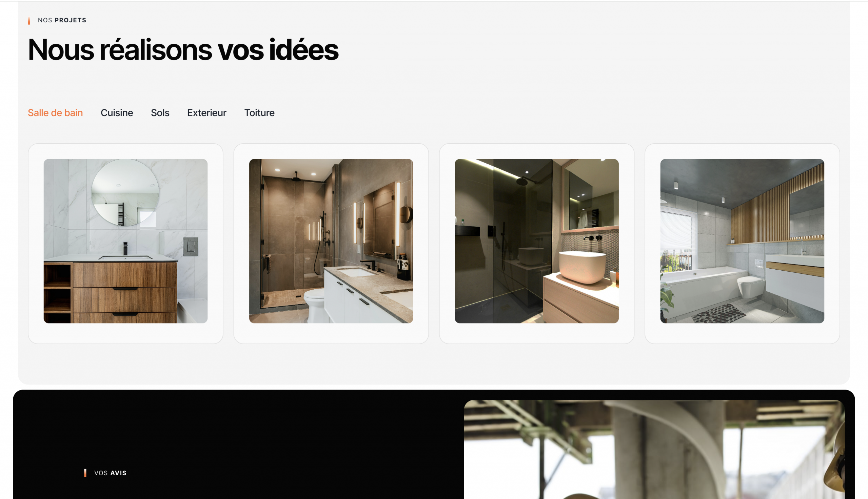The height and width of the screenshot is (499, 868).
Task: Select the Salle de bain tab
Action: (x=55, y=113)
